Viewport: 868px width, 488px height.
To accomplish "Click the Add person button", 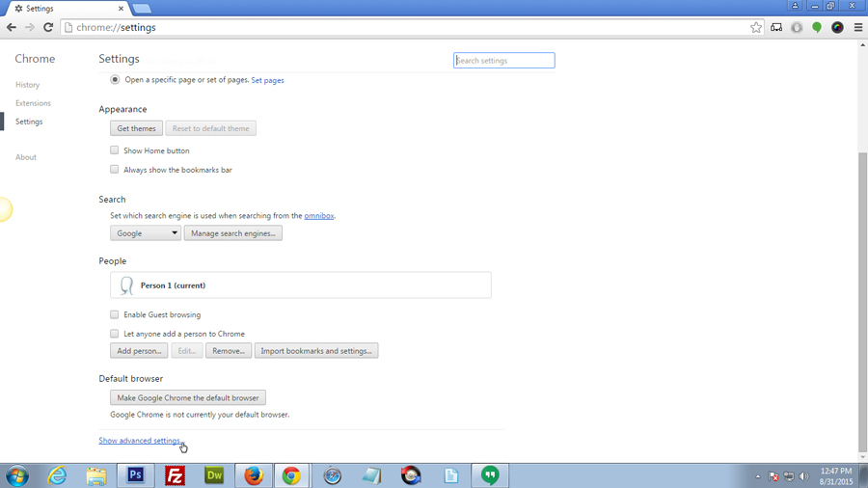I will 139,351.
